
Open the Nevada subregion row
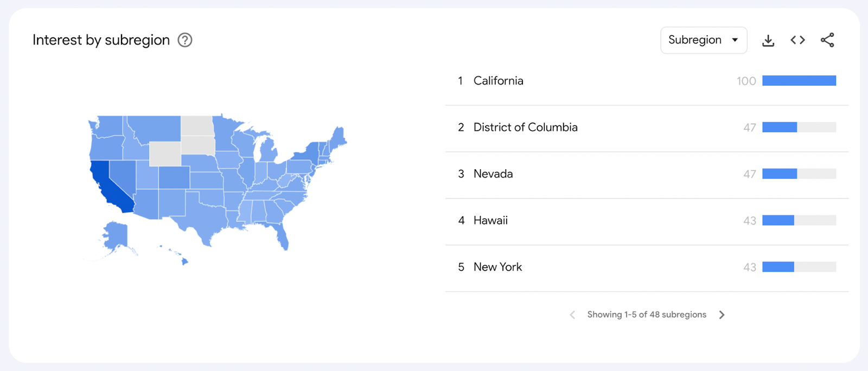click(493, 174)
